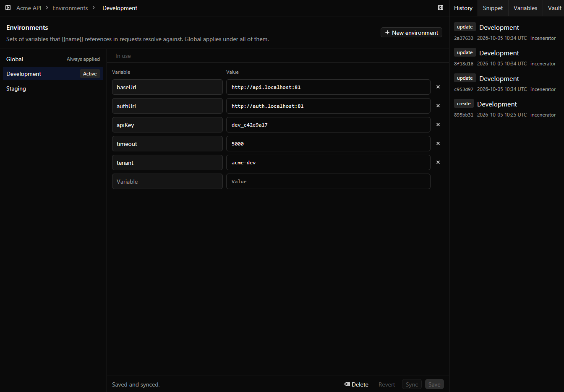Click the Saved and synced status text

tap(136, 384)
